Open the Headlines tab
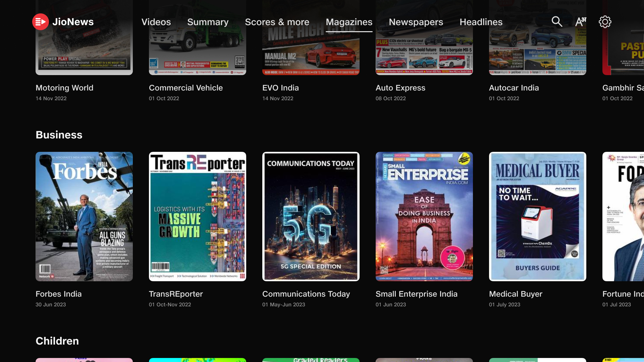This screenshot has width=644, height=362. tap(481, 22)
